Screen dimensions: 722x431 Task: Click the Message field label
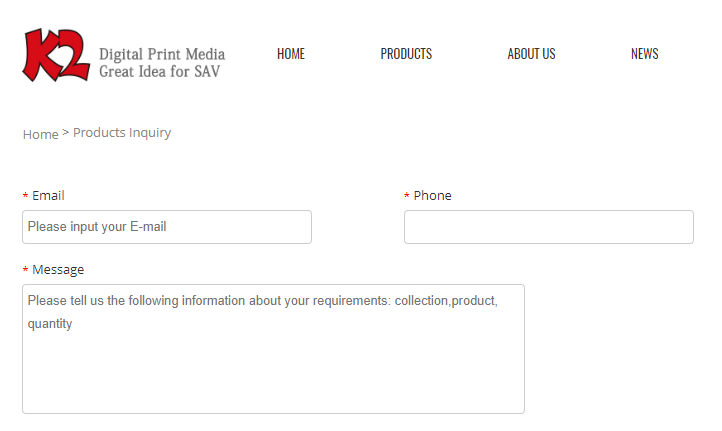click(58, 270)
